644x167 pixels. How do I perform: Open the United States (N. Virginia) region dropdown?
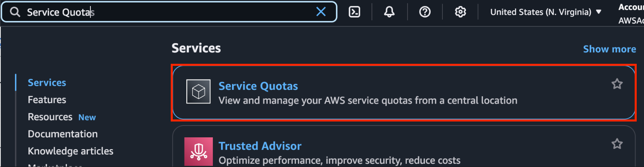(546, 12)
